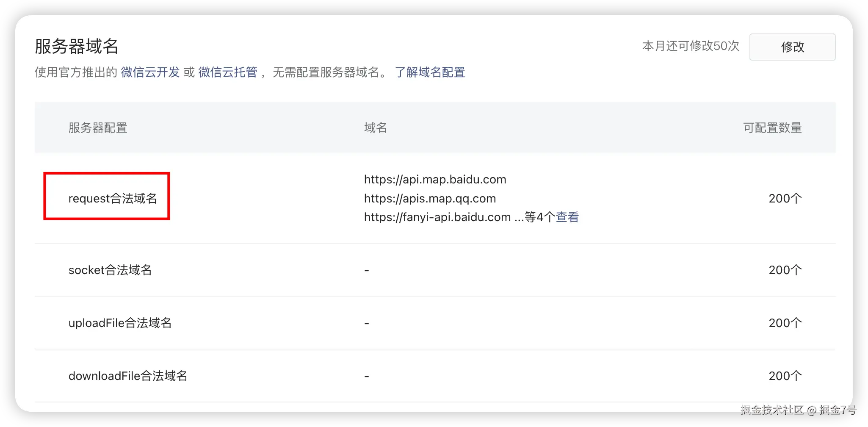Open the 微信云托管 link

coord(228,72)
